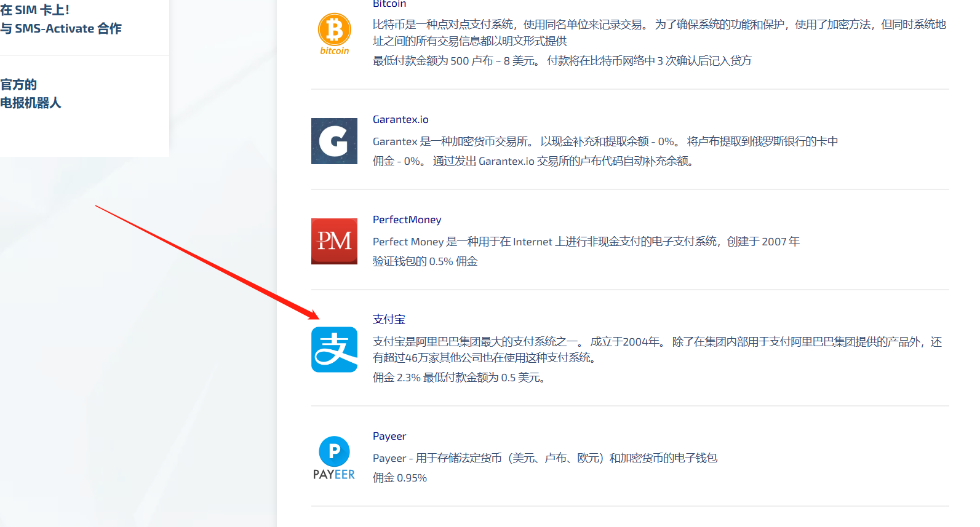
Task: Click the Bitcoin logo icon
Action: click(x=334, y=34)
